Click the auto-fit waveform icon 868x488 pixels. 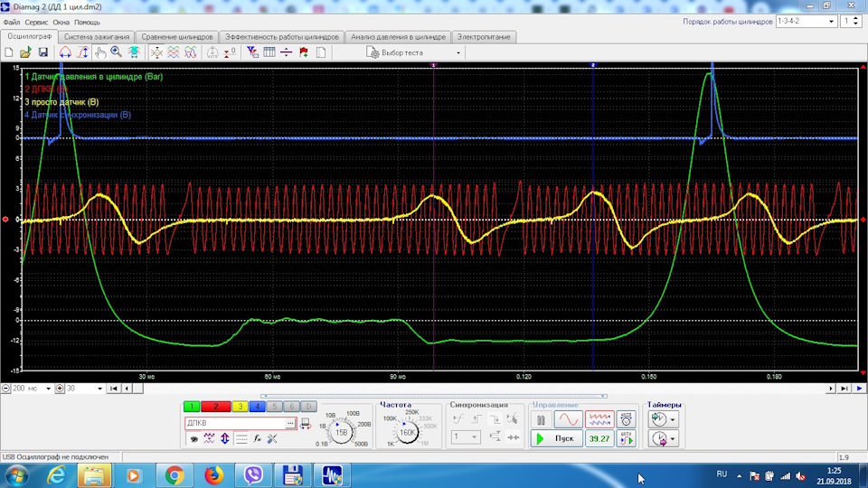coord(134,52)
